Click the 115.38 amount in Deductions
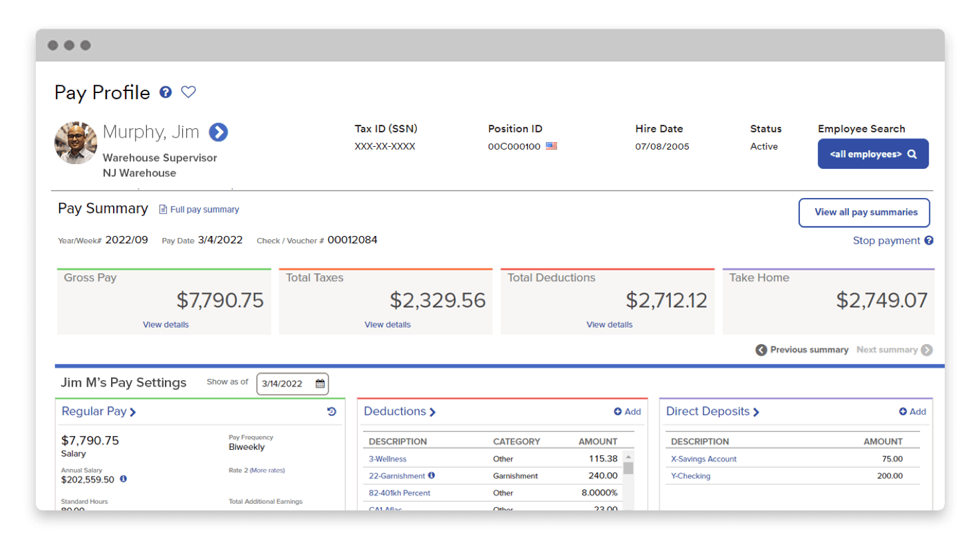Screen dimensions: 980x539 [603, 459]
